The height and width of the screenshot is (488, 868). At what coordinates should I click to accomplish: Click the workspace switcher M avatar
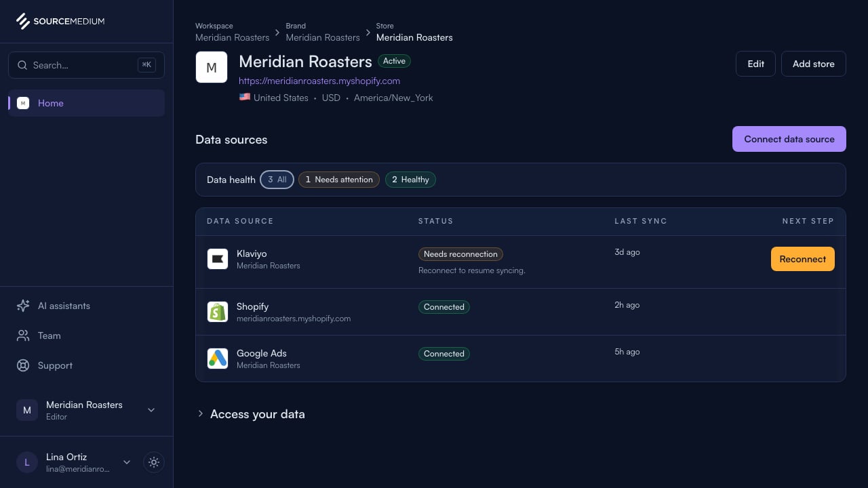27,410
